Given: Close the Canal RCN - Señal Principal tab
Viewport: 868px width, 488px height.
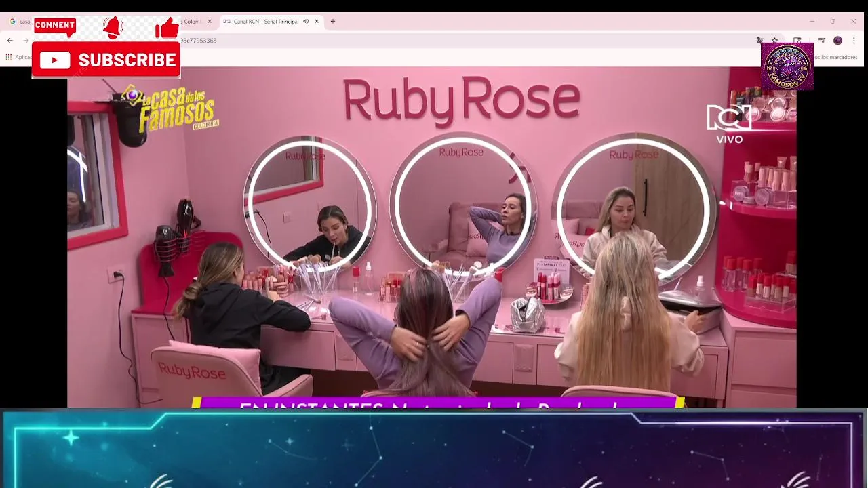Looking at the screenshot, I should [x=317, y=22].
